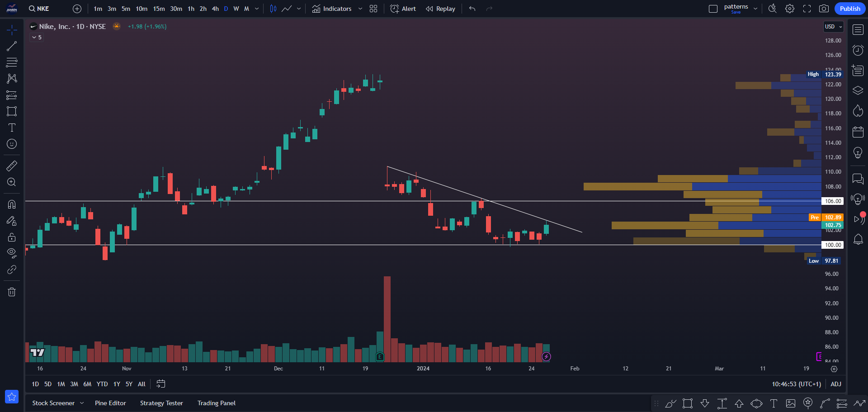Set the date range to YTD
The image size is (868, 412).
click(x=102, y=384)
